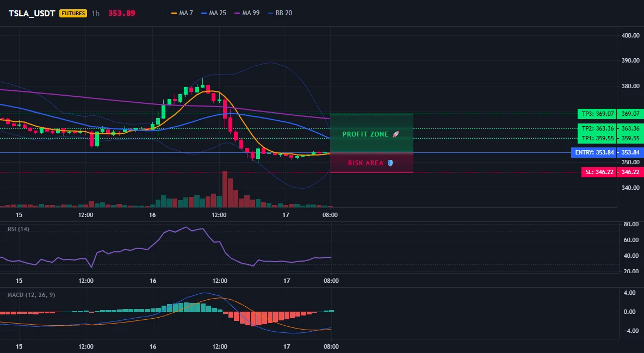Screen dimensions: 644x353
Task: Click the TP3: 369.07 price label
Action: coord(598,114)
